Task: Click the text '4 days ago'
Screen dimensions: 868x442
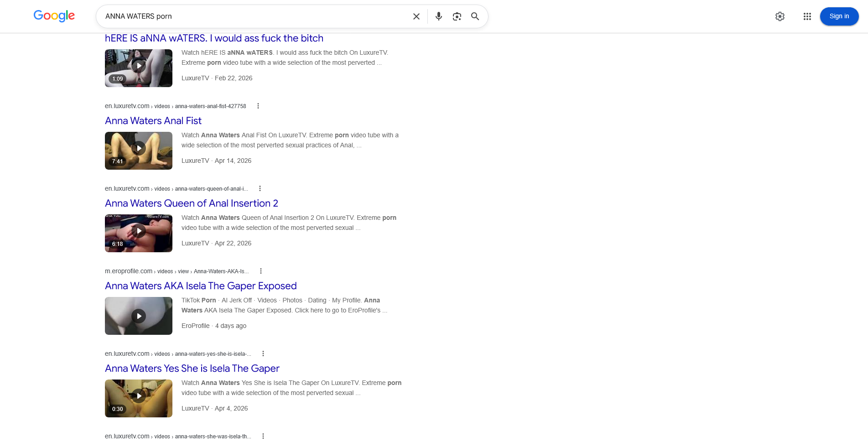Action: pos(231,326)
